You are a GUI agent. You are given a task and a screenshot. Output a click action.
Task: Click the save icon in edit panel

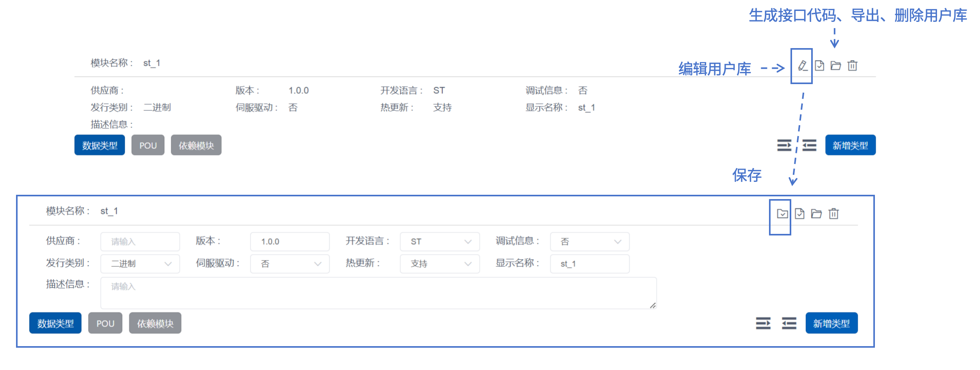pyautogui.click(x=782, y=214)
